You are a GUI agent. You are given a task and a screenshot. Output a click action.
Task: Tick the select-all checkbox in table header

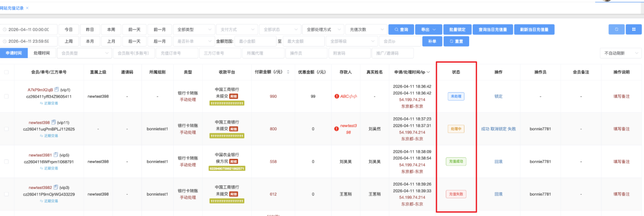[x=7, y=72]
